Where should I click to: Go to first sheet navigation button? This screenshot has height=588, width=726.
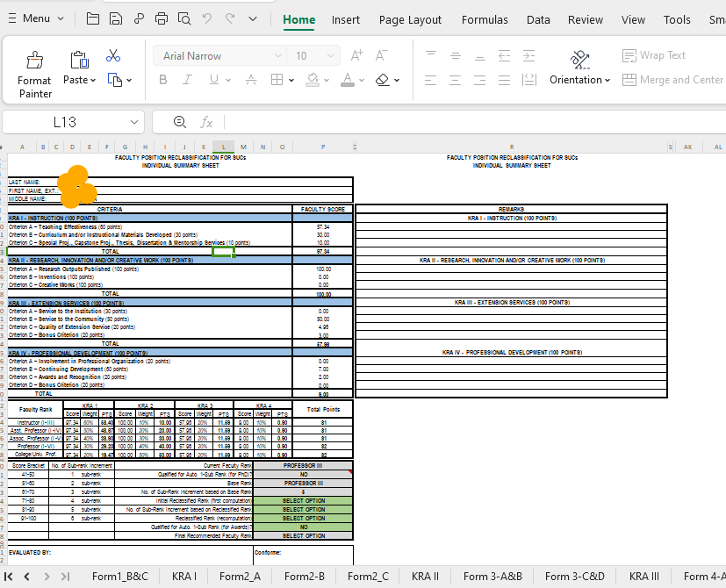[8, 577]
